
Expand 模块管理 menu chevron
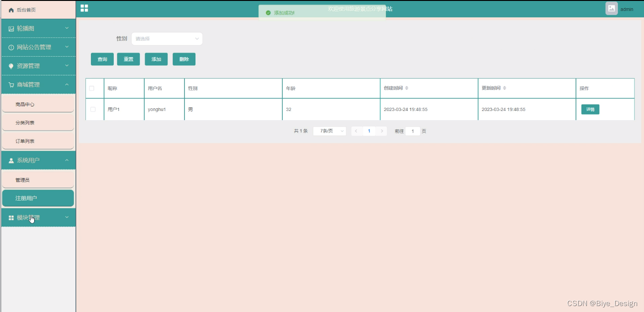pyautogui.click(x=67, y=217)
